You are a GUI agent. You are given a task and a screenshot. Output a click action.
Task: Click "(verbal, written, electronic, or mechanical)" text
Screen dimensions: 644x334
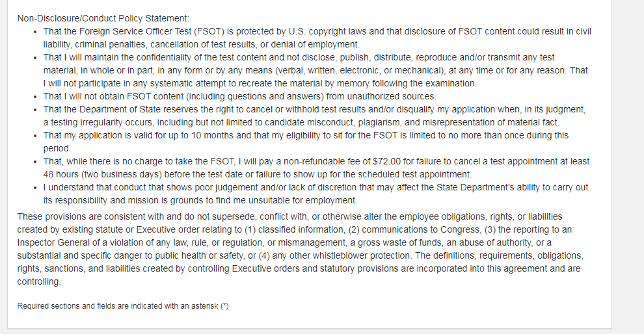pyautogui.click(x=351, y=70)
